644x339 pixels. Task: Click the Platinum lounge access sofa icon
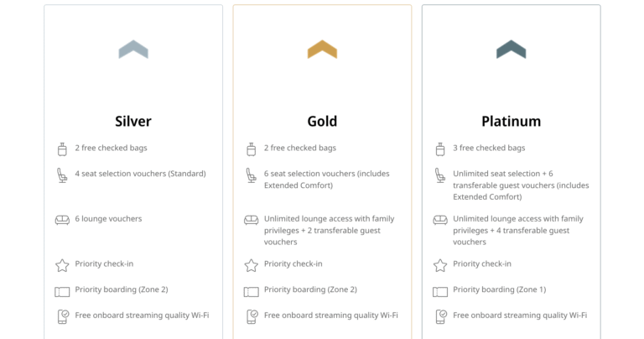point(440,220)
